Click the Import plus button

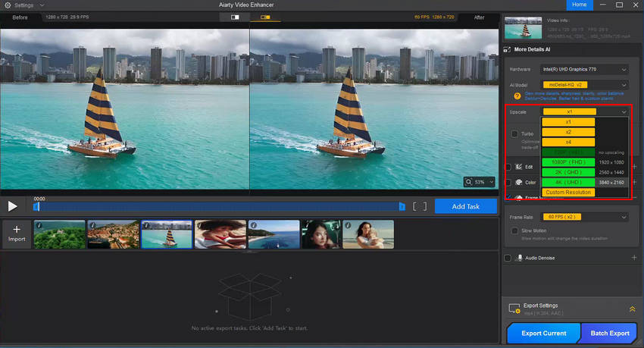click(17, 234)
